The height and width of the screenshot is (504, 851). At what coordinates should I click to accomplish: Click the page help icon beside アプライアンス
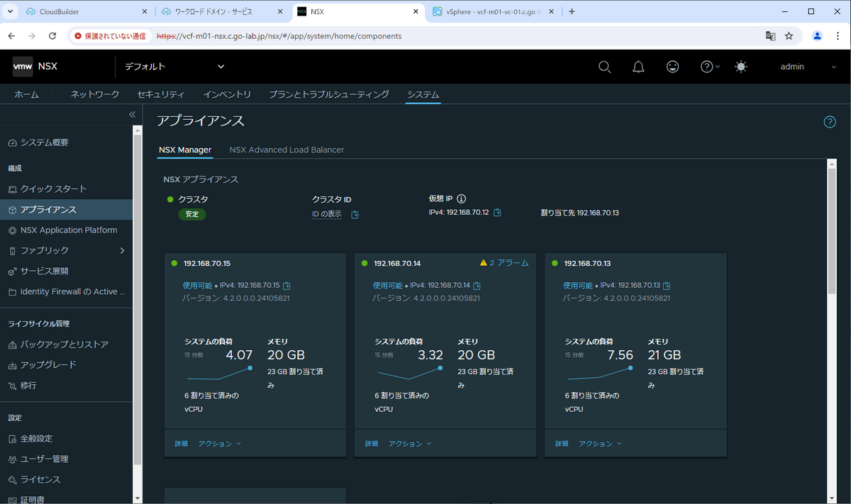tap(830, 122)
